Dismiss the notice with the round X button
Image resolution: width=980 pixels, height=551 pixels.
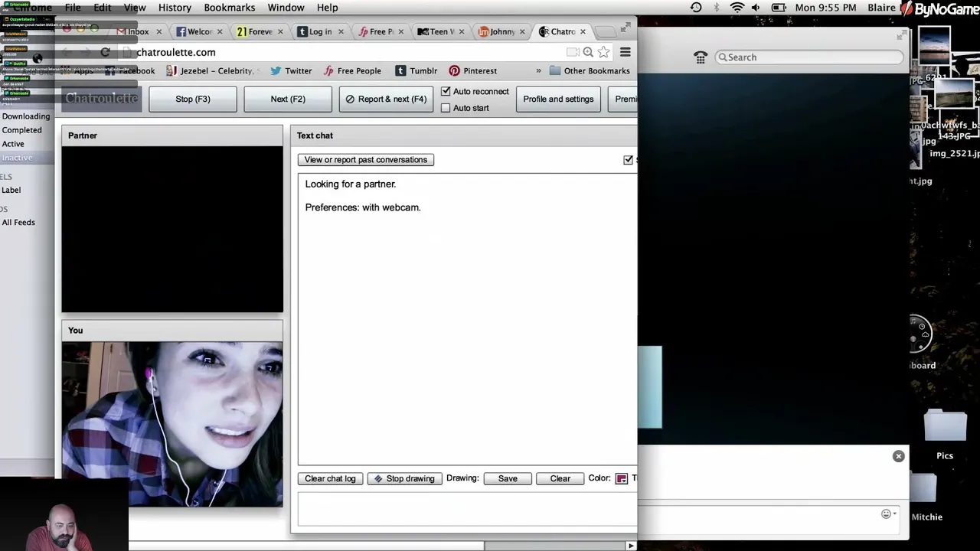tap(898, 456)
